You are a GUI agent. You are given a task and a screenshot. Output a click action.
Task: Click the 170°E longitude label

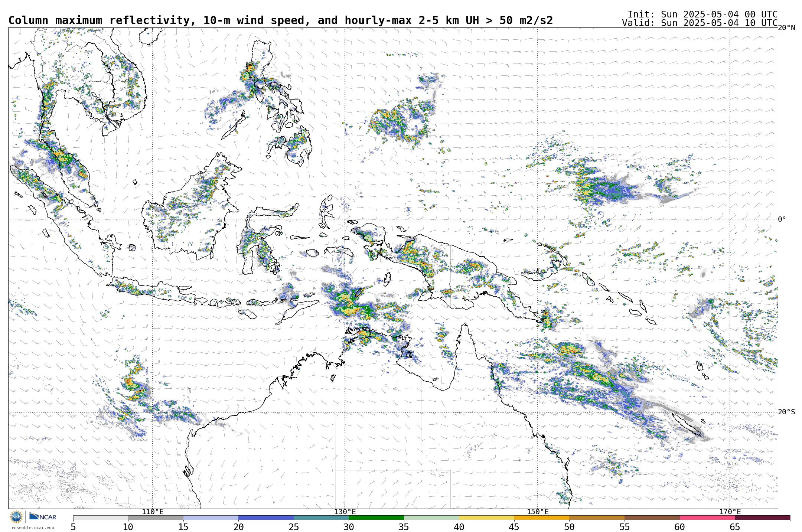click(730, 512)
